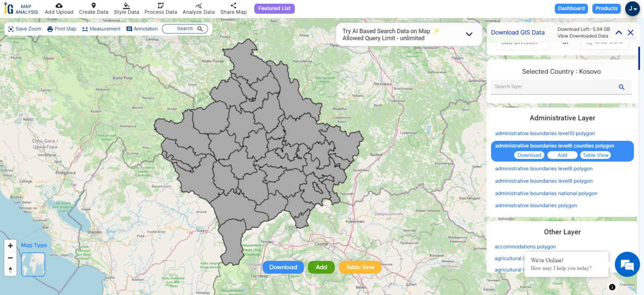
Task: Open administrative boundaries national polygon layer
Action: 546,193
